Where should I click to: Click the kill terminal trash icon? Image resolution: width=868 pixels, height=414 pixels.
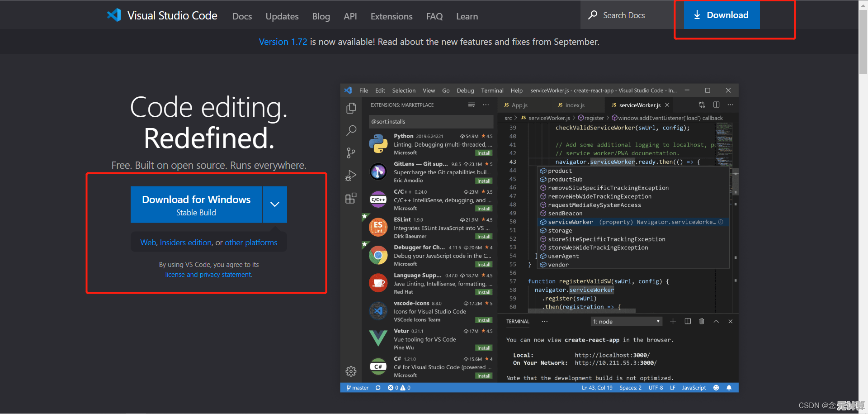coord(702,321)
